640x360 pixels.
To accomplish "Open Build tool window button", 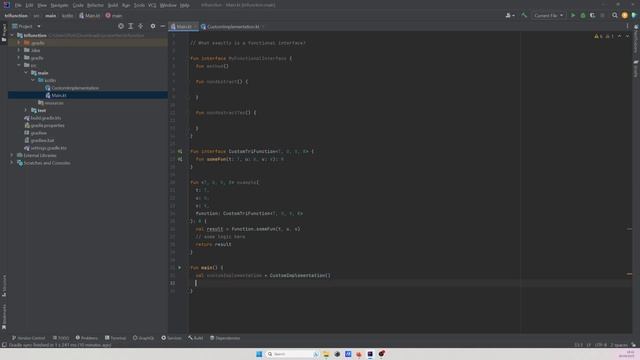I will coord(196,338).
